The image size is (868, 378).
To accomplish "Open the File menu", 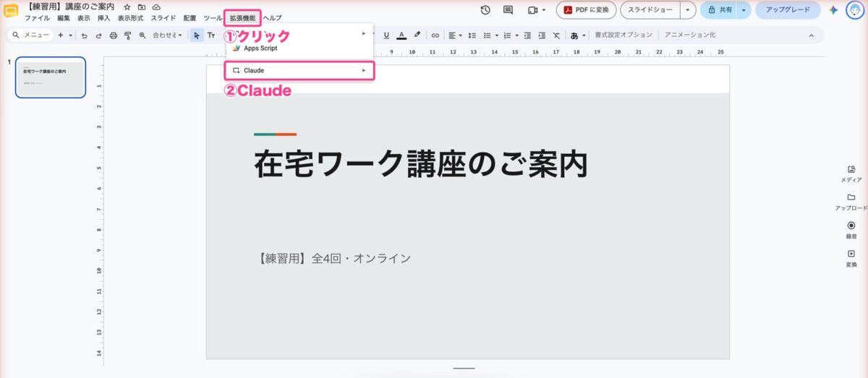I will click(37, 17).
